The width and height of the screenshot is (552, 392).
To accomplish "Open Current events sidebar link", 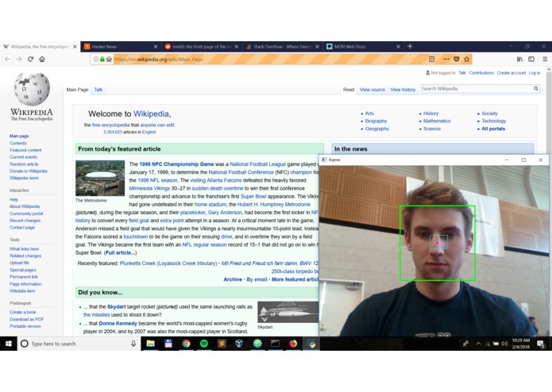I will point(23,157).
